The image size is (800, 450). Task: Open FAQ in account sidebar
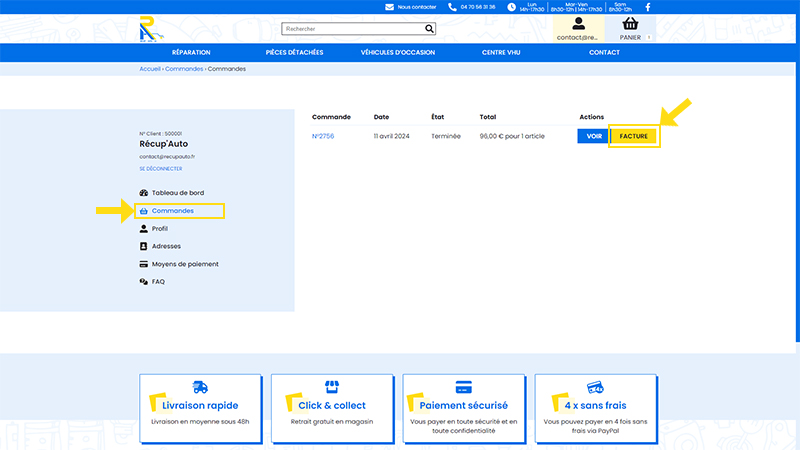pyautogui.click(x=158, y=282)
